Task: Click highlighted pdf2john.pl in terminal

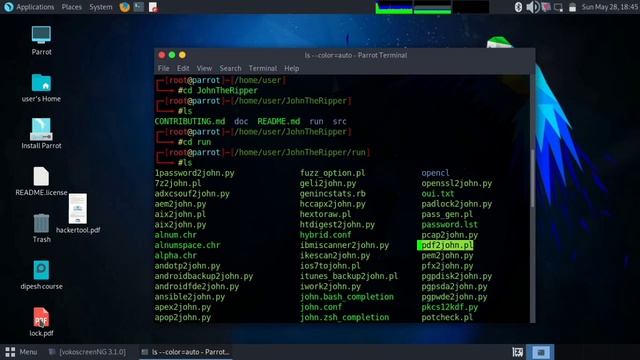Action: coord(446,245)
